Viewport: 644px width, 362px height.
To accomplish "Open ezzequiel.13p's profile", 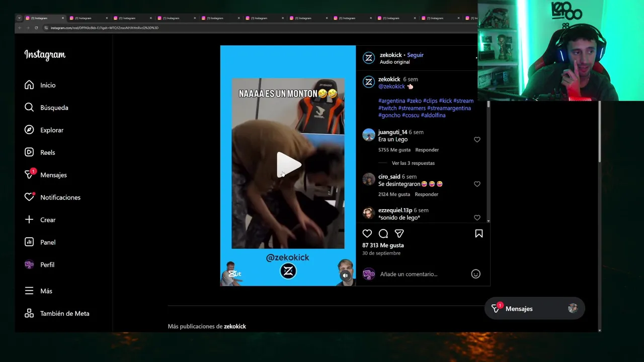I will pyautogui.click(x=395, y=210).
